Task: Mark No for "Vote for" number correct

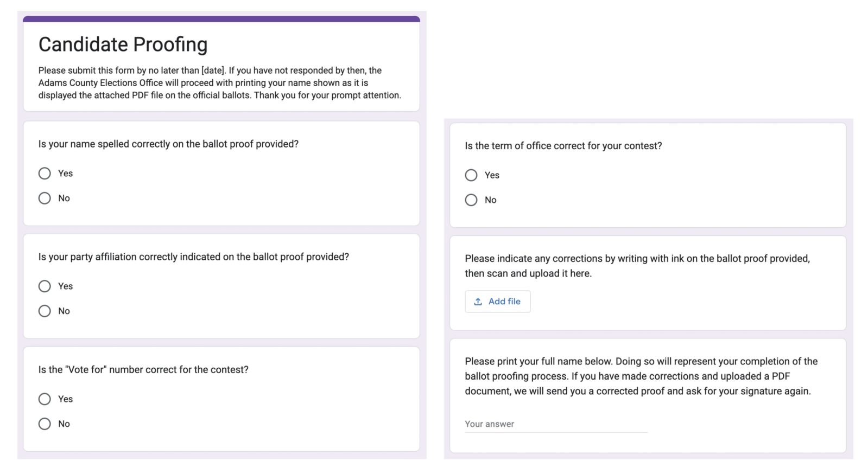Action: click(45, 424)
